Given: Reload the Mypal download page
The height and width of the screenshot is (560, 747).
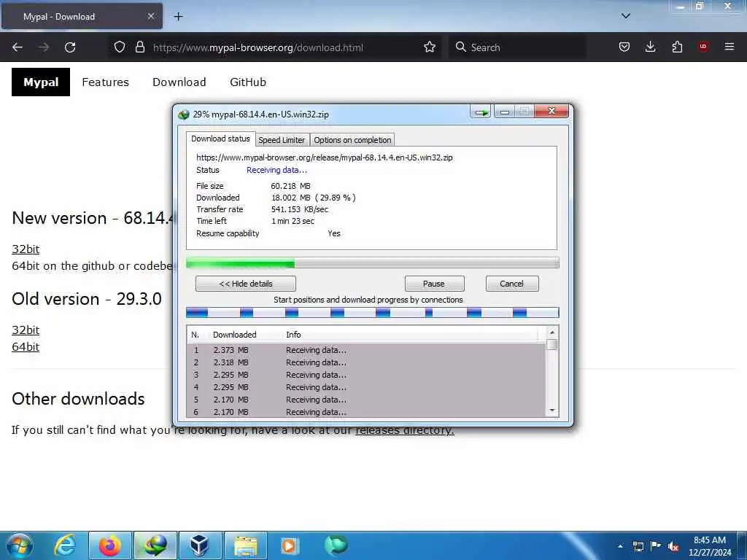Looking at the screenshot, I should (x=70, y=47).
